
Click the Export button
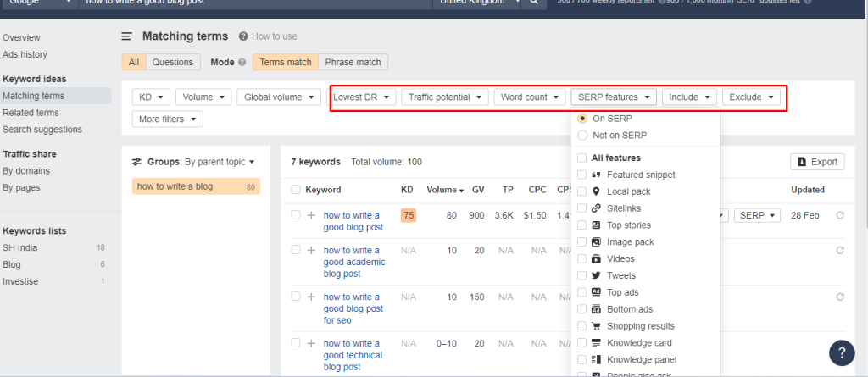pyautogui.click(x=818, y=162)
